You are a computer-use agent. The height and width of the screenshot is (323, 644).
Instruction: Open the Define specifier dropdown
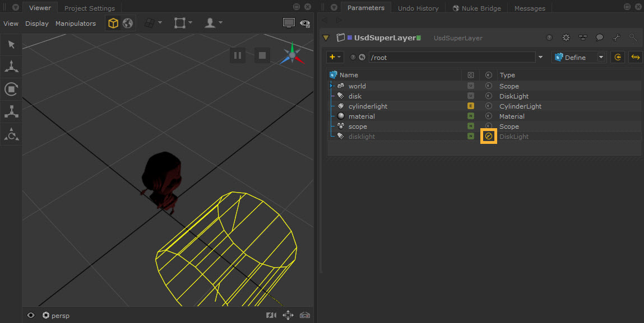tap(579, 57)
